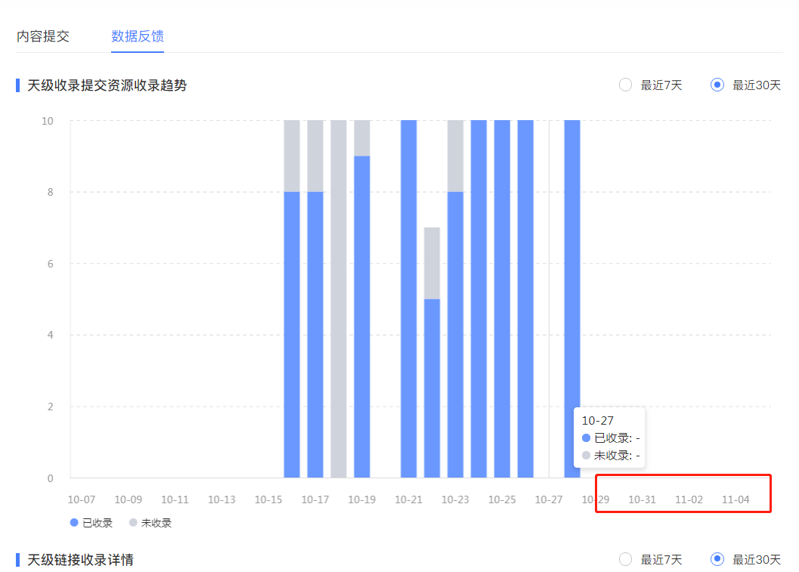The height and width of the screenshot is (572, 799).
Task: Toggle the blue 已收录 legend dot
Action: (x=74, y=523)
